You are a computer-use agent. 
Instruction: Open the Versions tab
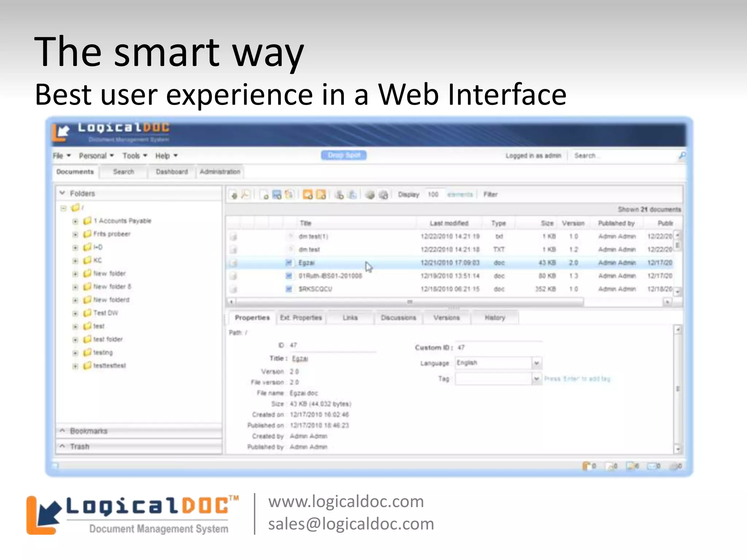coord(446,318)
